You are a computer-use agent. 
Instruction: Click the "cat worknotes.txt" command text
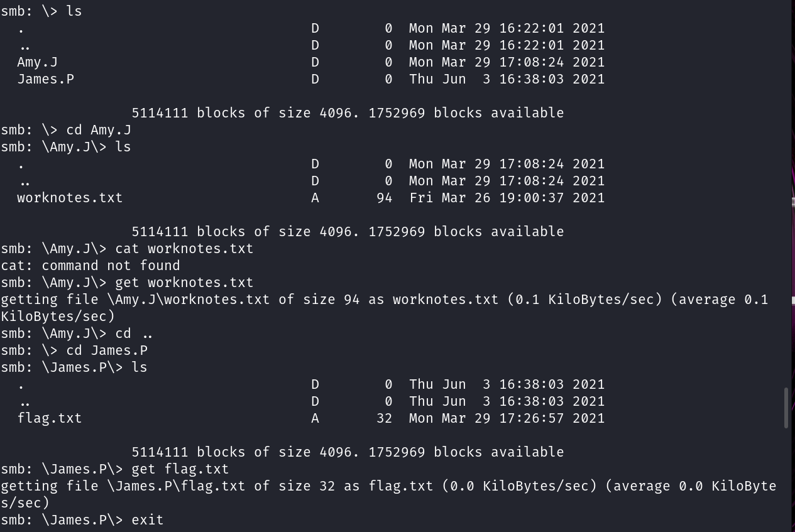click(x=184, y=249)
